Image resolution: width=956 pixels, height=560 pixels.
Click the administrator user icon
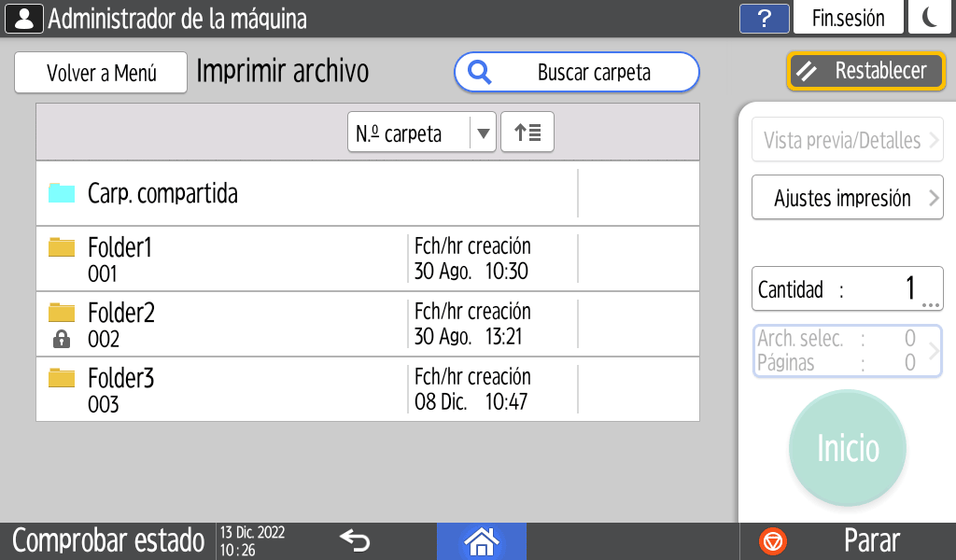tap(24, 19)
